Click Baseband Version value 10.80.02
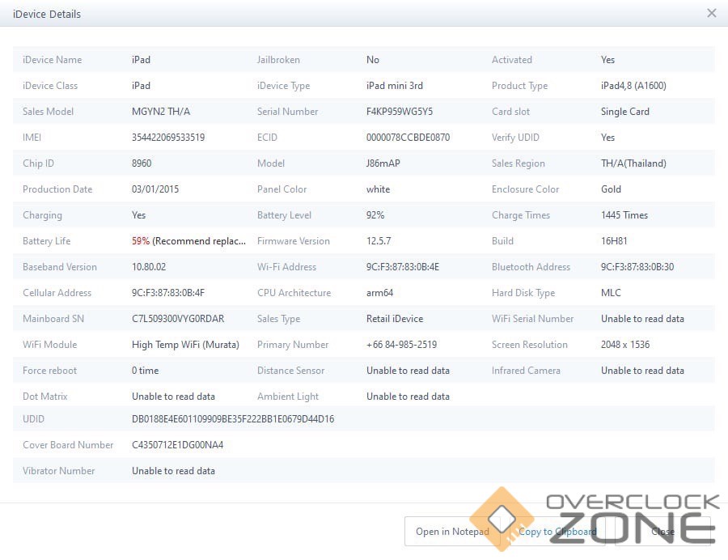This screenshot has width=728, height=560. coord(149,267)
